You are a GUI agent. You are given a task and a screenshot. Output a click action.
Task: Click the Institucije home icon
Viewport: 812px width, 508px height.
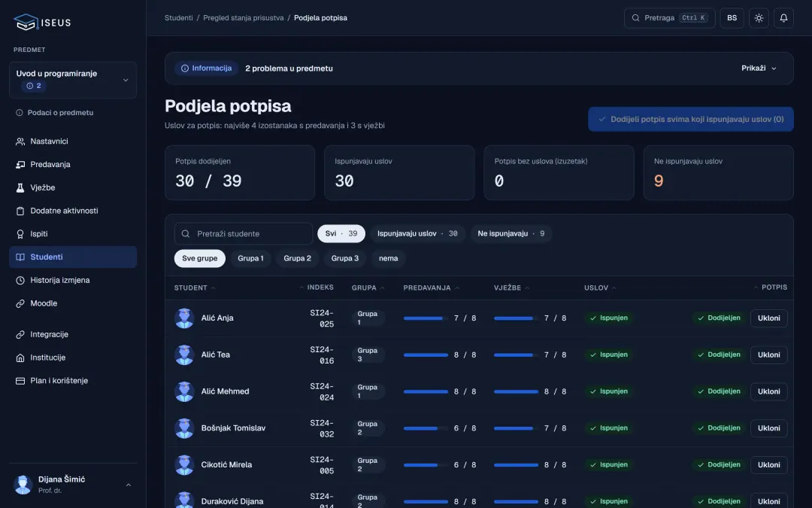click(x=20, y=357)
